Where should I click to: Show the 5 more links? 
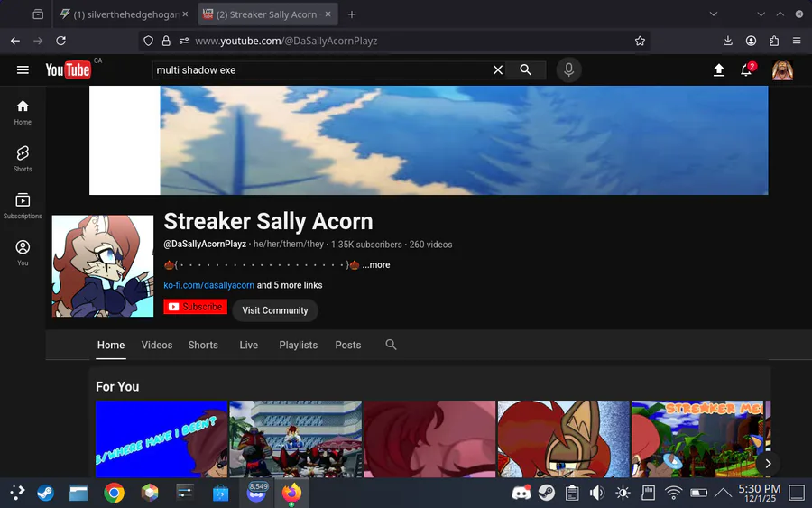(290, 285)
